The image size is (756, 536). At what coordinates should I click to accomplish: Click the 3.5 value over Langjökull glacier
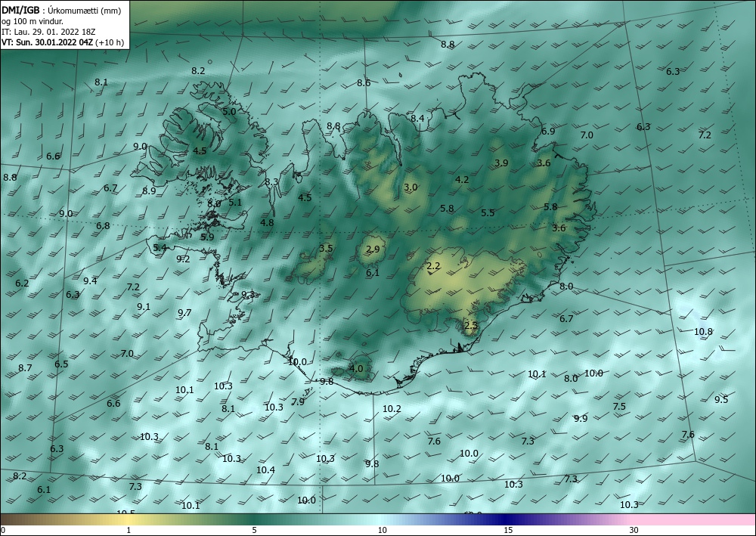[326, 248]
